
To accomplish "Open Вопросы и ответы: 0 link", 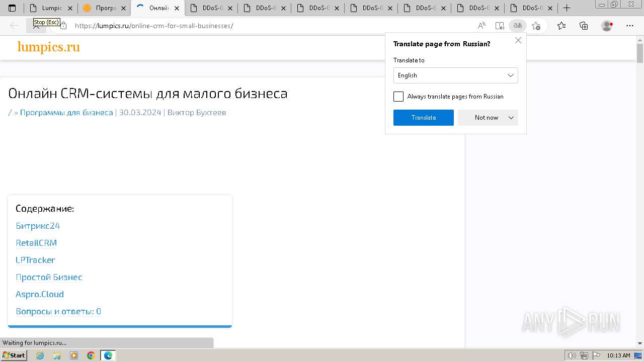I will point(58,311).
